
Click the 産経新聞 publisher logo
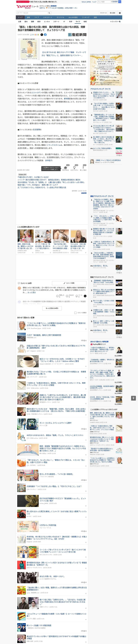(x=77, y=35)
